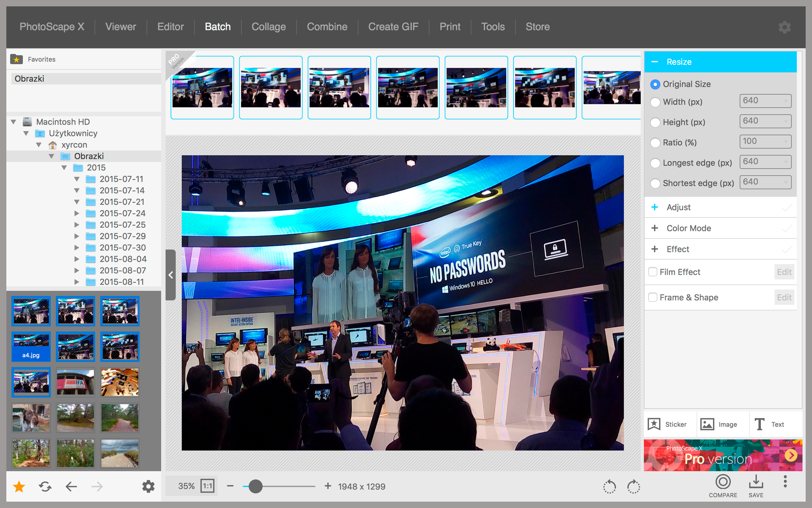
Task: Open the Collage tab
Action: coord(269,27)
